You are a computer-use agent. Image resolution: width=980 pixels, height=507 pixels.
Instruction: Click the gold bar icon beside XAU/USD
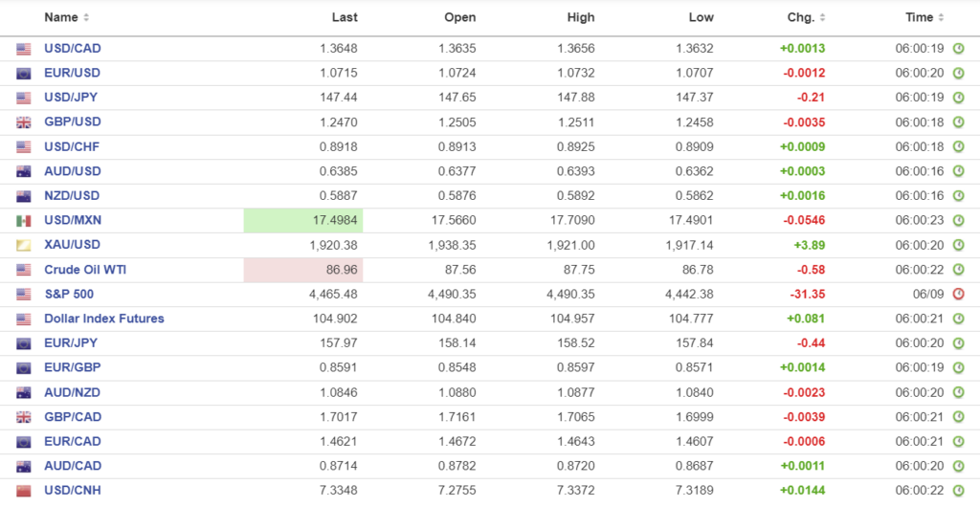click(24, 246)
